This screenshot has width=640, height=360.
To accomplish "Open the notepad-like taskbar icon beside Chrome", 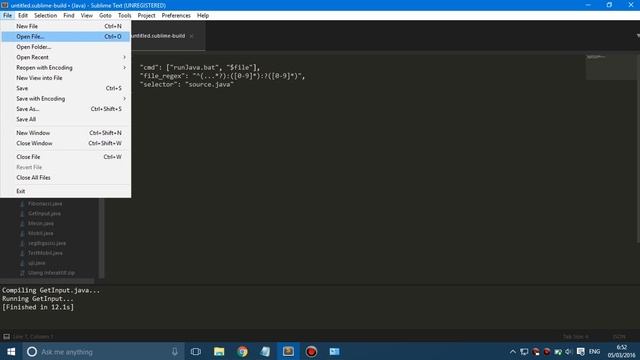I will (265, 351).
